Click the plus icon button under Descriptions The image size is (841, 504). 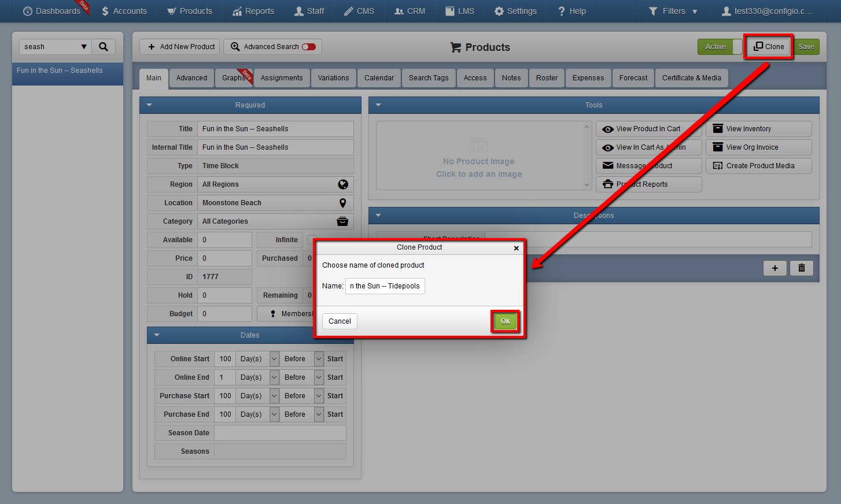click(775, 268)
